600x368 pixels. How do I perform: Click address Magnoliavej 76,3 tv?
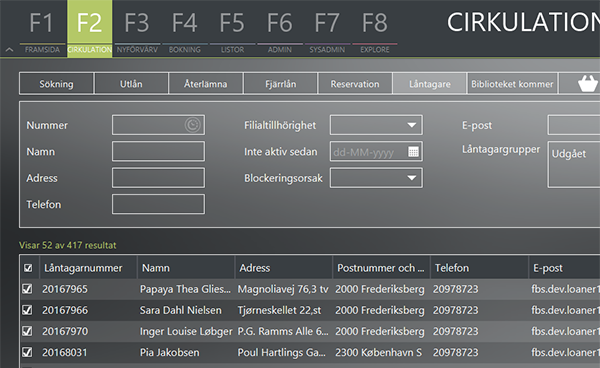point(283,289)
